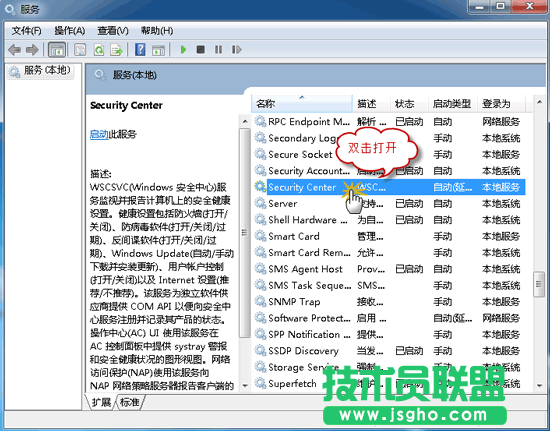The height and width of the screenshot is (431, 550).
Task: Select the SSDP Discovery service row
Action: coord(389,351)
